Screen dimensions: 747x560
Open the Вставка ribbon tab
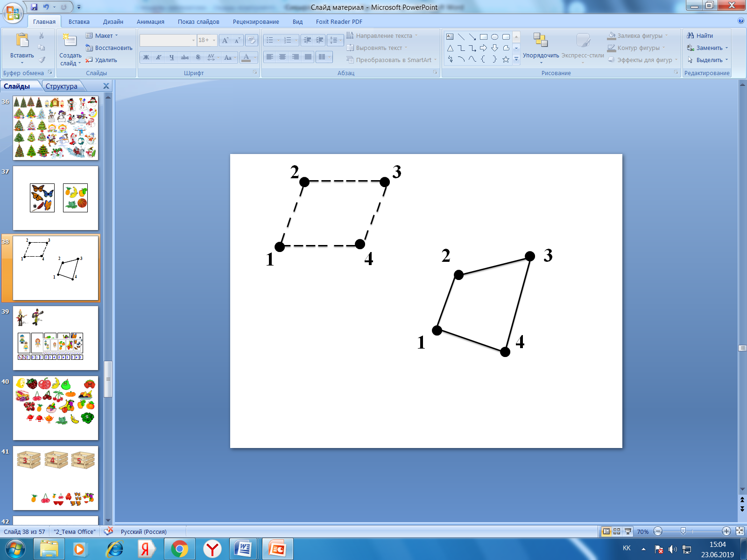pyautogui.click(x=79, y=21)
